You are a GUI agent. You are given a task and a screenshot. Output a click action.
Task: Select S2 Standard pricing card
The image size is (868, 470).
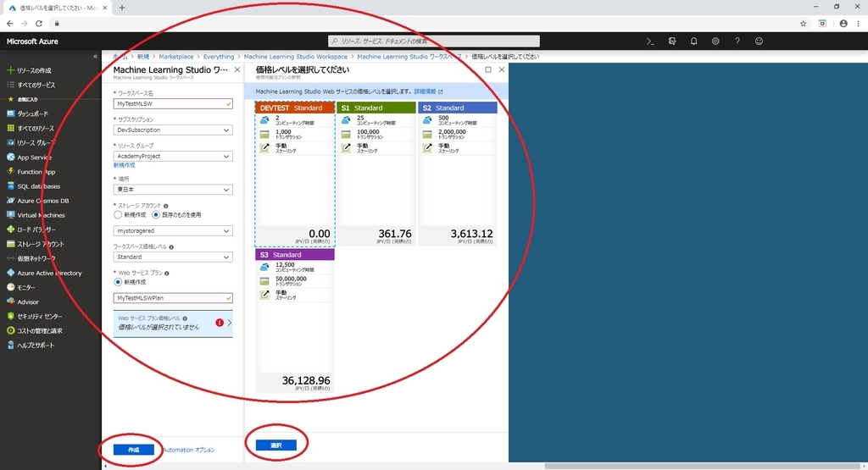click(457, 174)
